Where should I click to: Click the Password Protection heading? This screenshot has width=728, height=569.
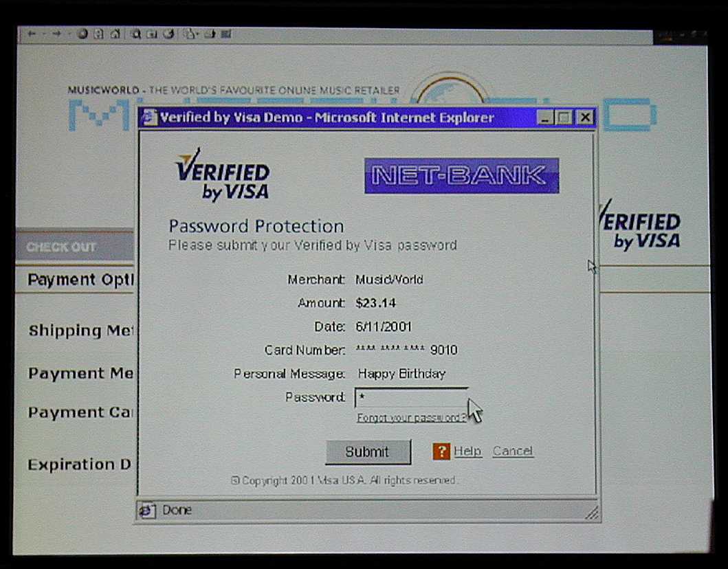[x=256, y=227]
